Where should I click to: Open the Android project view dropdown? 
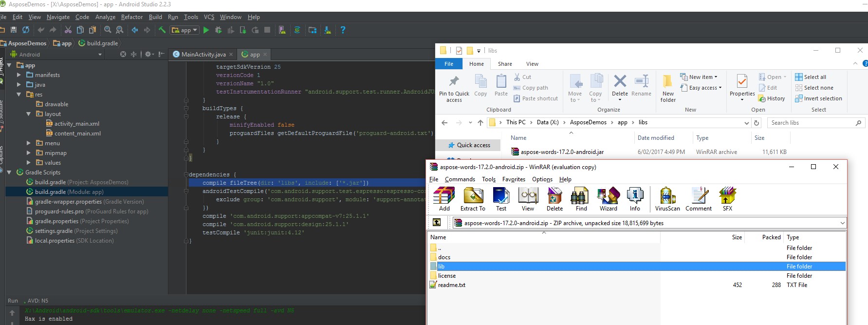click(x=56, y=54)
